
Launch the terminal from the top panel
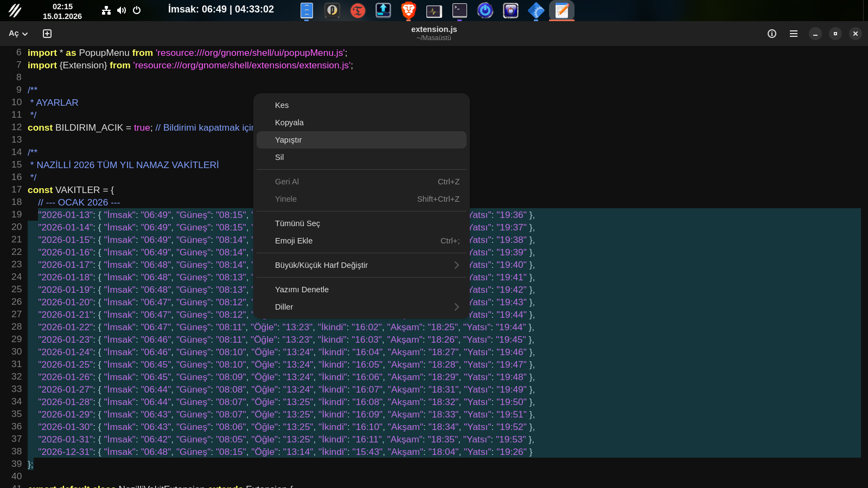coord(459,10)
